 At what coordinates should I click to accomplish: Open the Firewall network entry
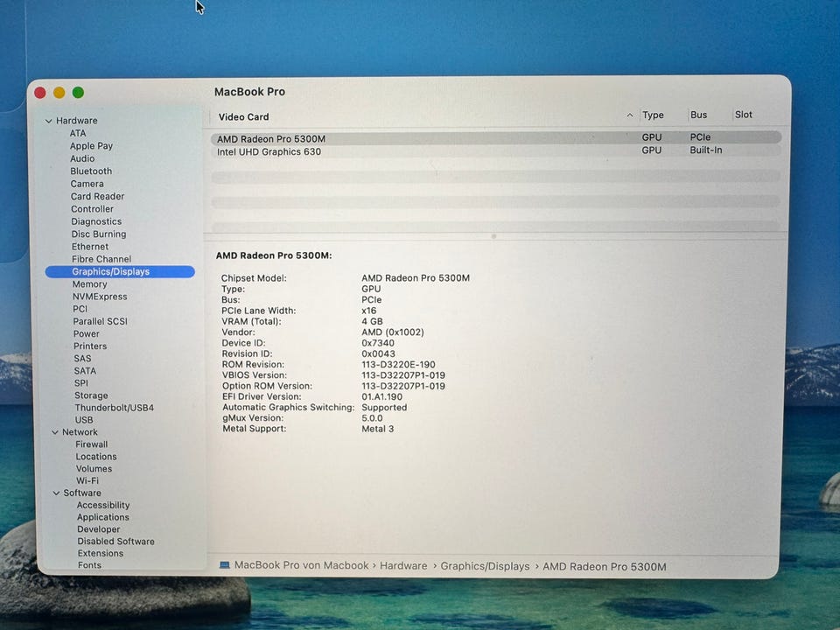[92, 444]
